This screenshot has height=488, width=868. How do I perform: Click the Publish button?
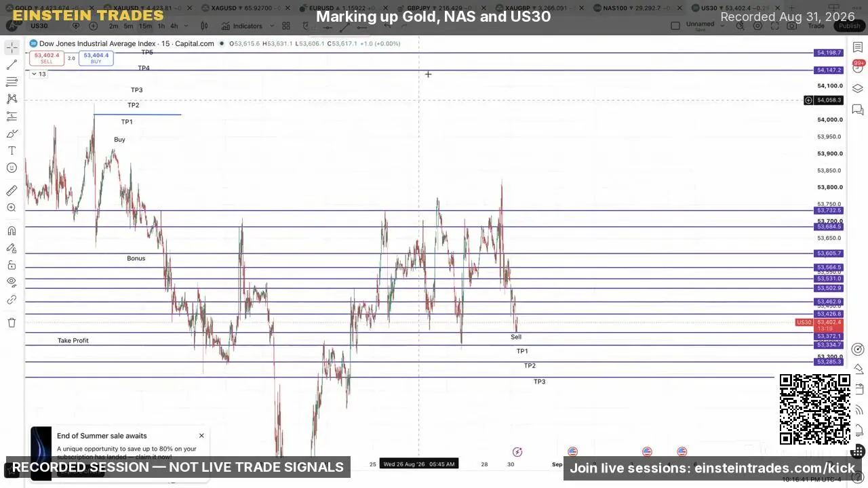[849, 26]
